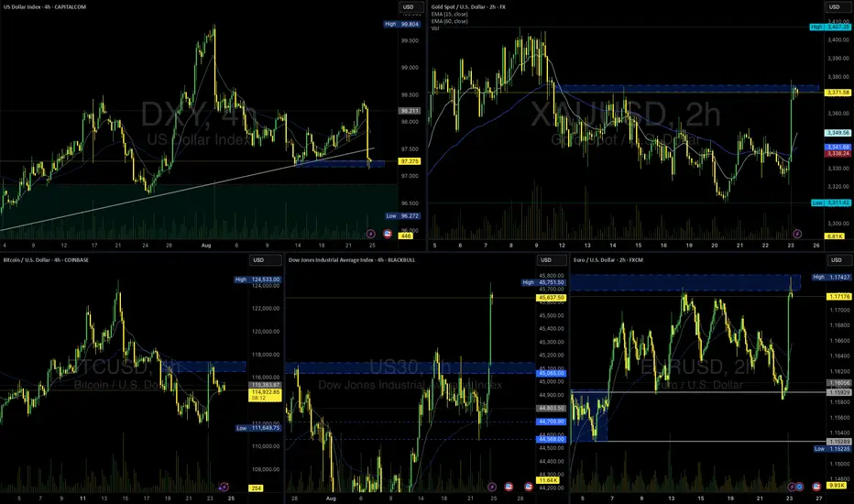Click the 9.93K volume label on EURUSD
This screenshot has height=504, width=854.
pos(836,485)
